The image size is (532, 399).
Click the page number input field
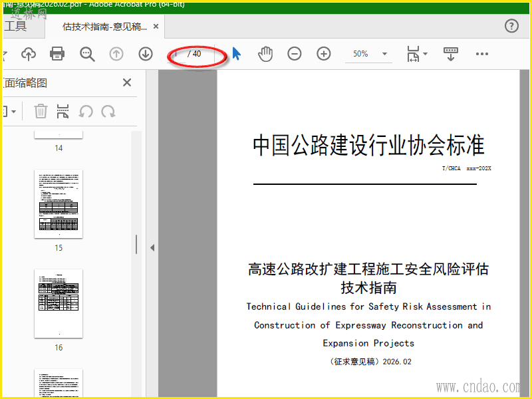coord(178,54)
